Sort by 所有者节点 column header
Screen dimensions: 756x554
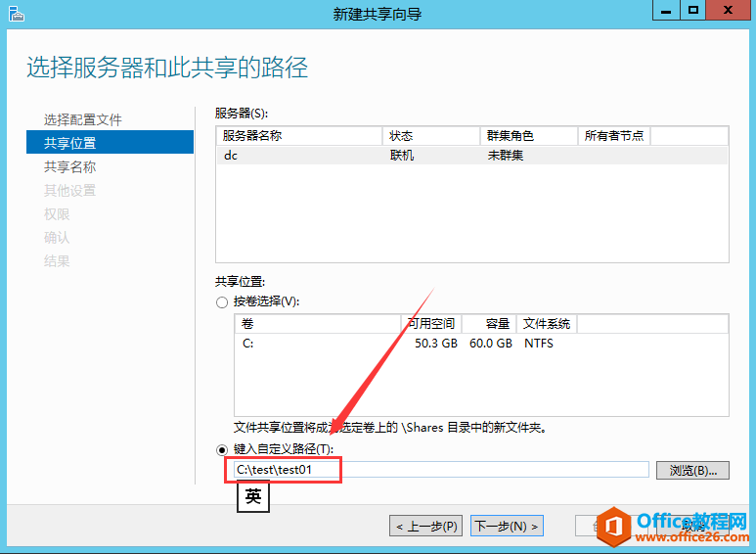(614, 136)
